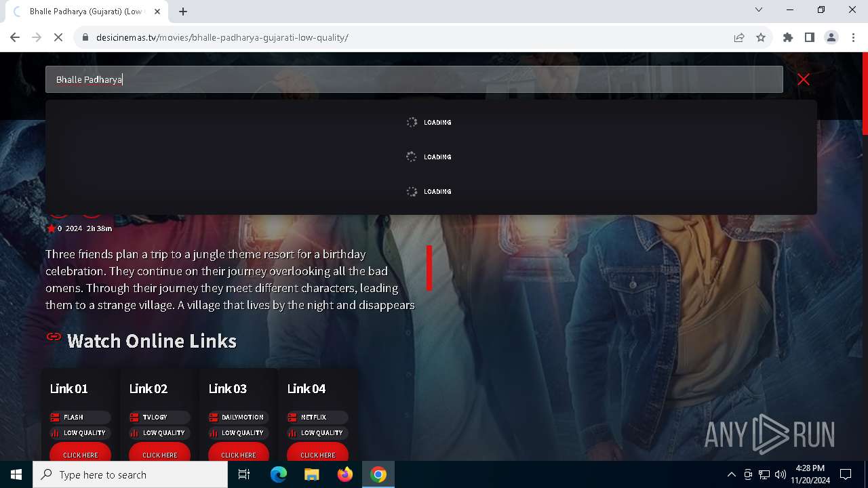Open the taskbar clock and date
This screenshot has width=868, height=488.
810,474
